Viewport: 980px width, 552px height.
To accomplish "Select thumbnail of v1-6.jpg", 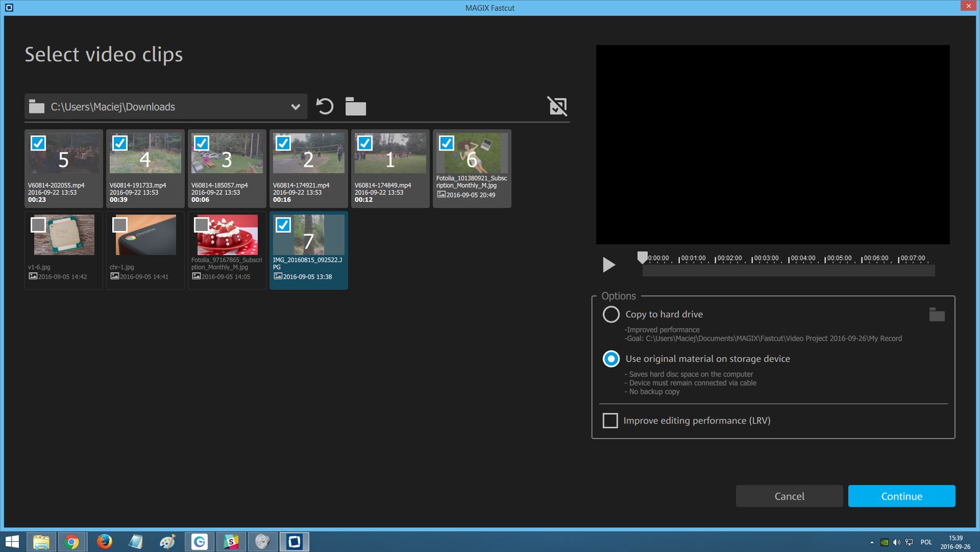I will coord(64,235).
